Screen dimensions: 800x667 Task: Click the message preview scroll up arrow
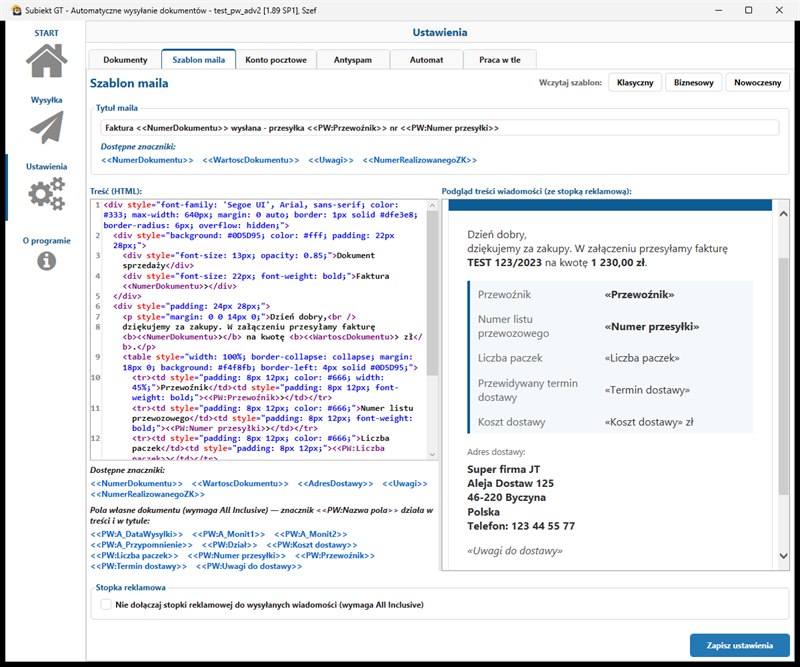tap(784, 214)
